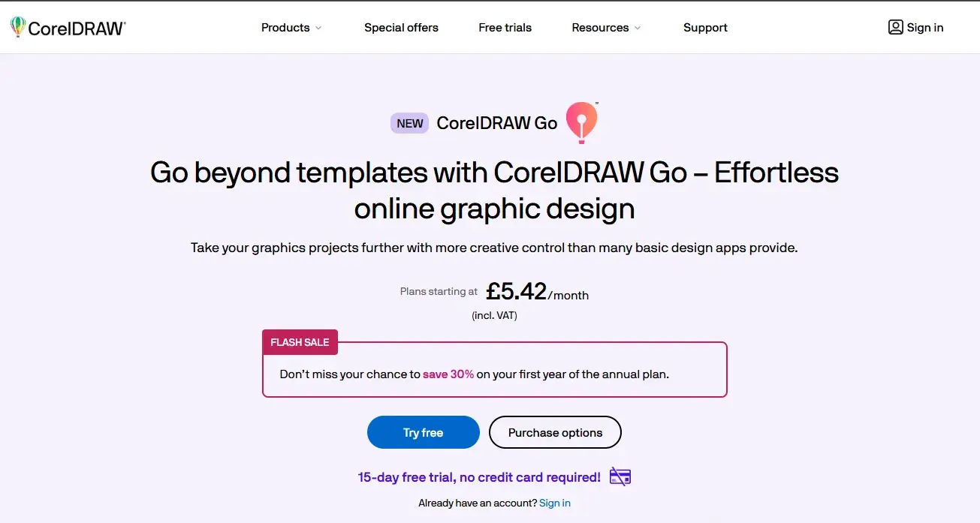Click the save 30% highlighted text

tap(448, 374)
